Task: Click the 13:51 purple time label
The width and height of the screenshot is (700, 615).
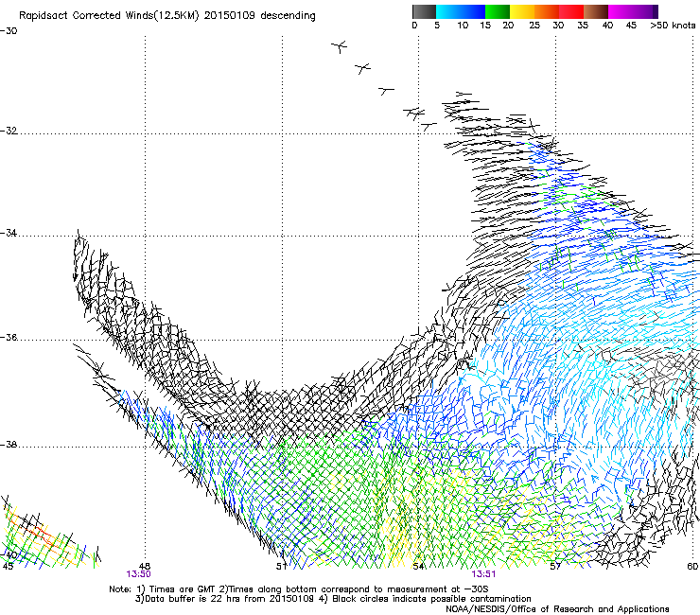Action: pos(483,574)
